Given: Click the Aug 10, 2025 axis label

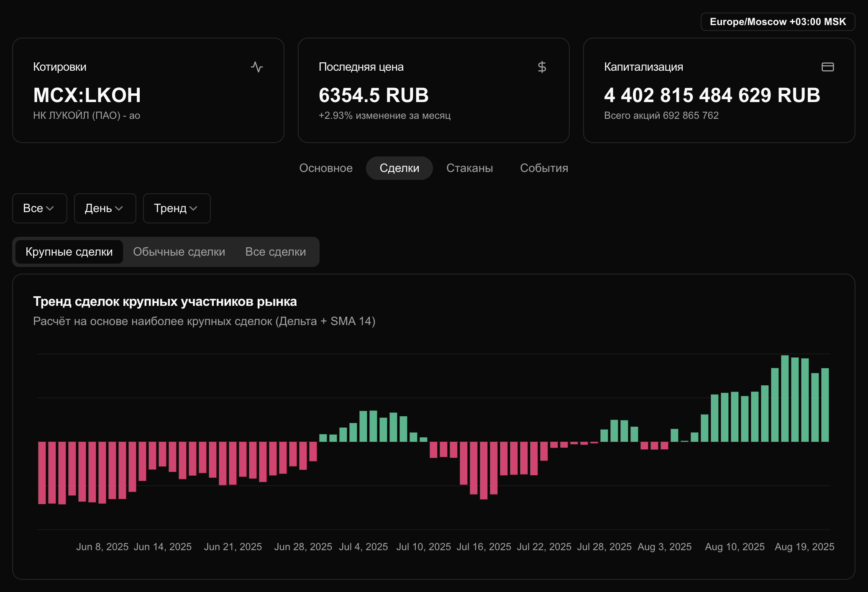Looking at the screenshot, I should [x=735, y=547].
